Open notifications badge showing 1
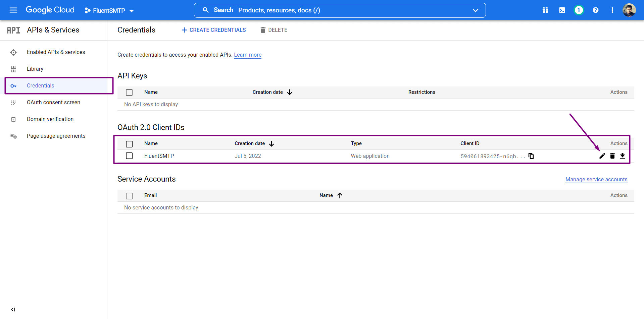 579,10
